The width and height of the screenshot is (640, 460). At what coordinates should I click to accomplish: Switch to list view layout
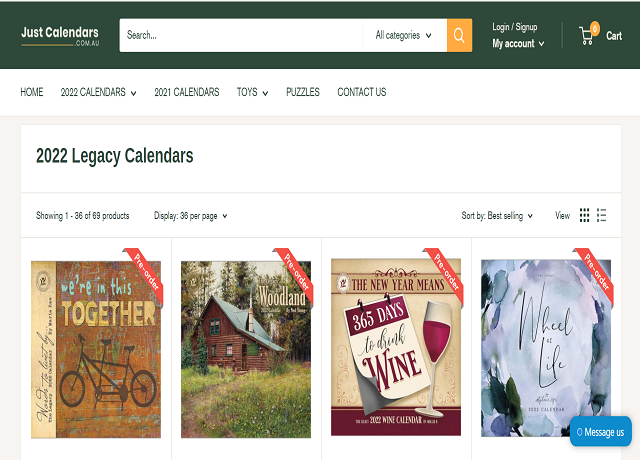602,215
